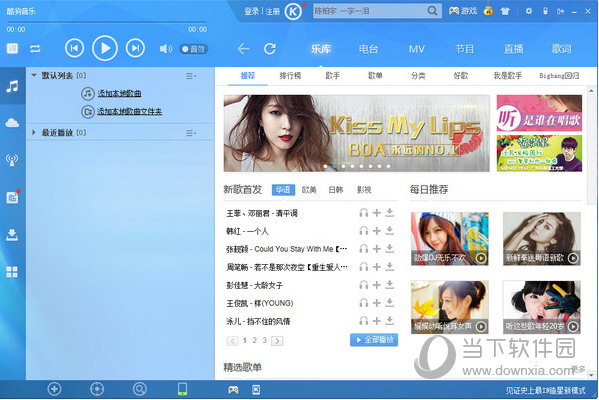Download 王俊凯 - 样(YOUNG) song

390,303
